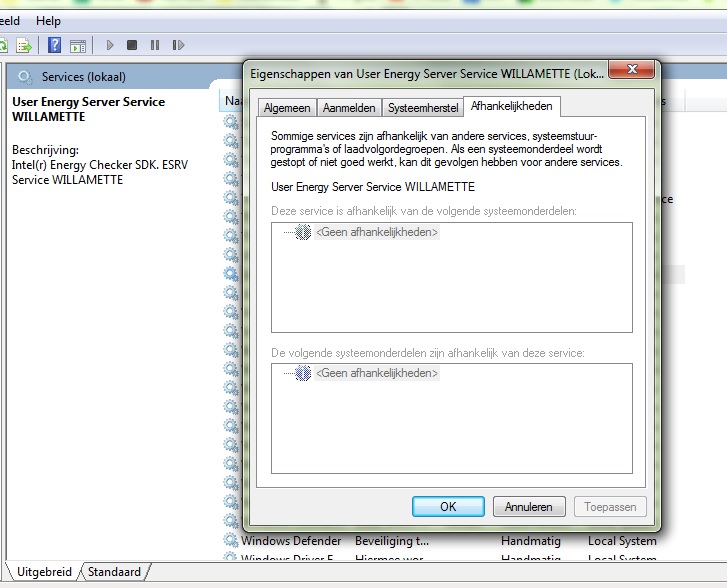
Task: Click the Intel(r) Energy Checker SDK description text
Action: (100, 172)
